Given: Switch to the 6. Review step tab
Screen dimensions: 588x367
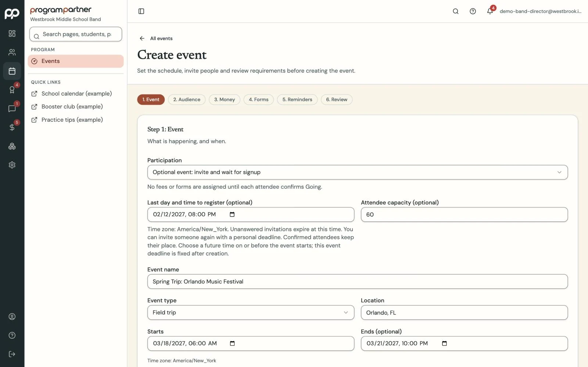Looking at the screenshot, I should point(336,99).
